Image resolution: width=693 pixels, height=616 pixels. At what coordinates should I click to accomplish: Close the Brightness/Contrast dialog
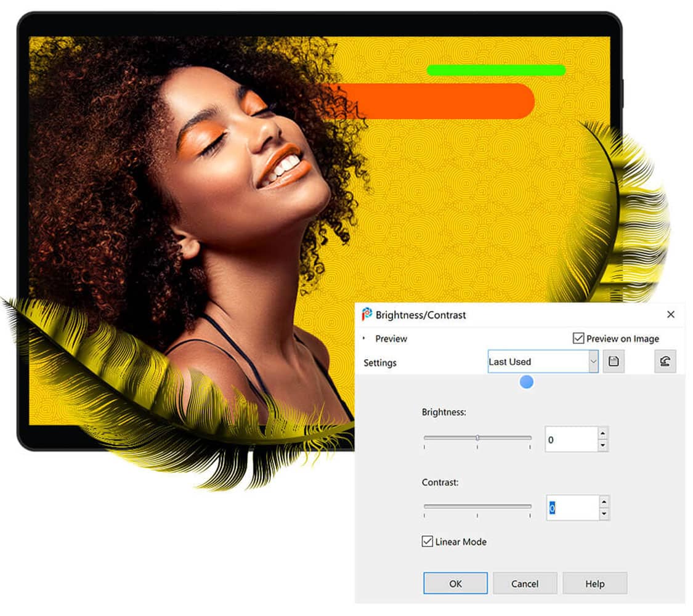(x=670, y=314)
